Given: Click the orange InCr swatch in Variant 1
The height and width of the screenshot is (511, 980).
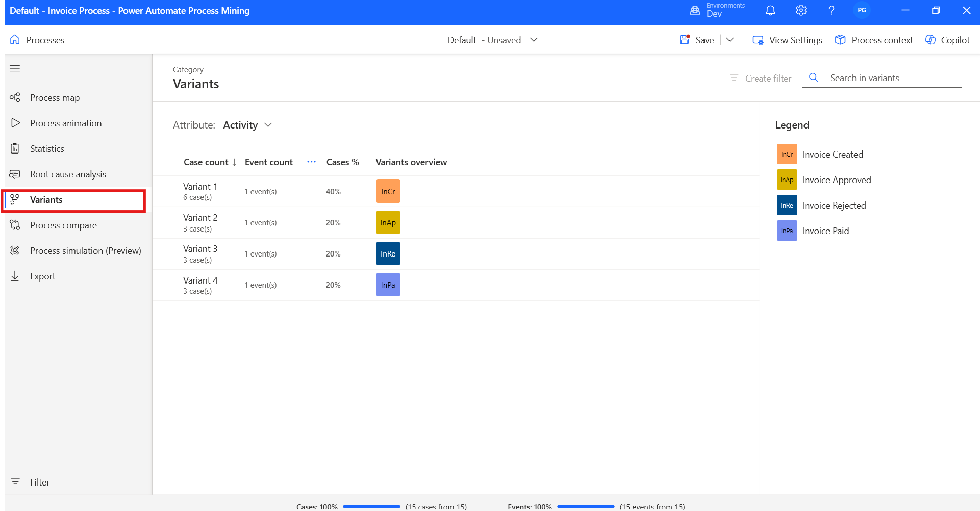Looking at the screenshot, I should pos(388,191).
